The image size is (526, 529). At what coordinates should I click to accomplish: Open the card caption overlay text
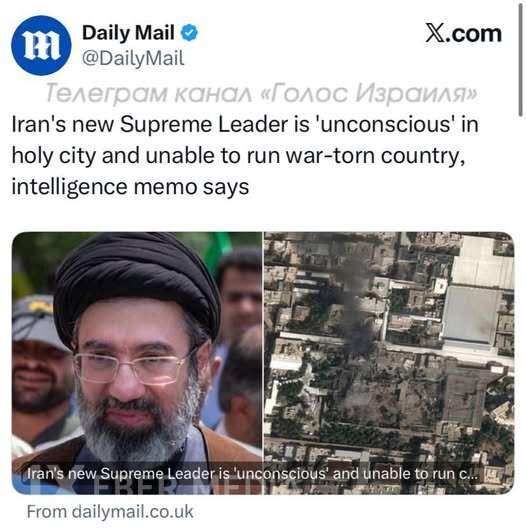click(252, 474)
